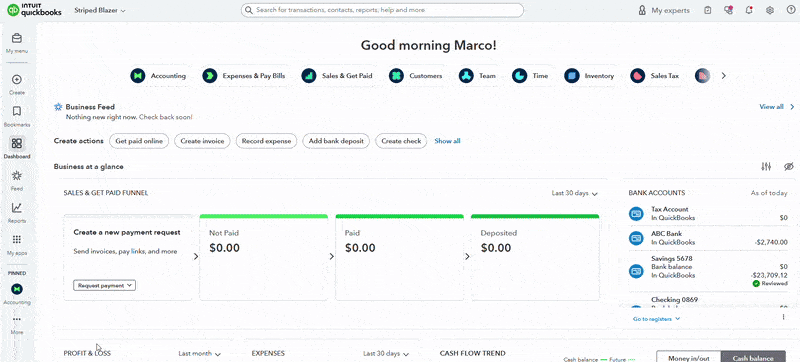The image size is (800, 362).
Task: Toggle privacy eye icon for Business at a glance
Action: coord(789,167)
